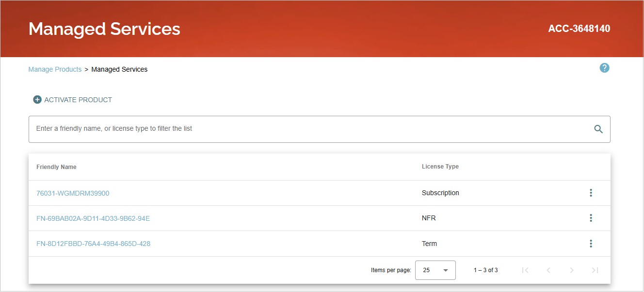
Task: Go to the last page via pagination arrow
Action: [595, 270]
